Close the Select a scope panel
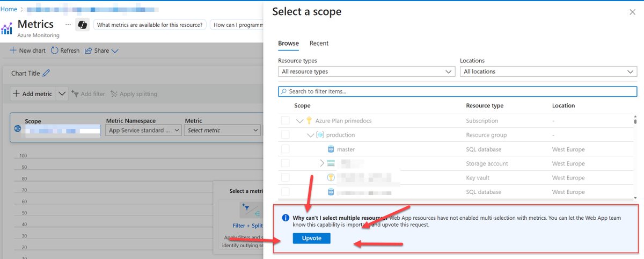This screenshot has height=259, width=644. pos(631,11)
